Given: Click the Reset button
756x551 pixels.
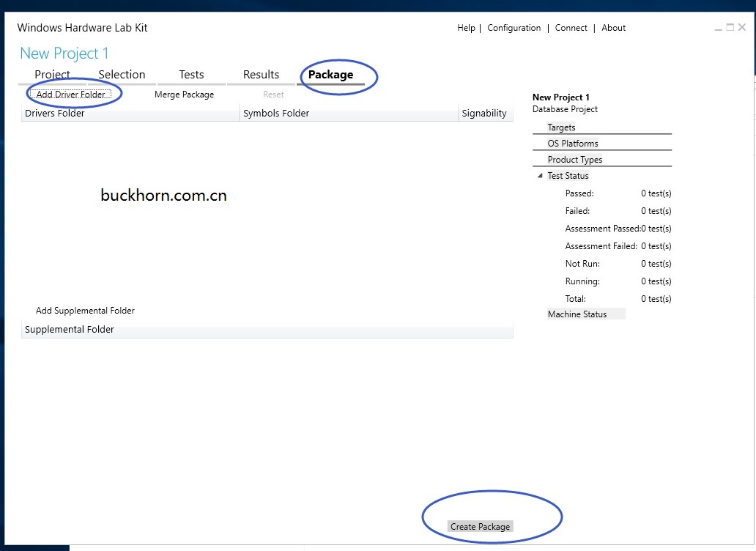Looking at the screenshot, I should point(273,95).
